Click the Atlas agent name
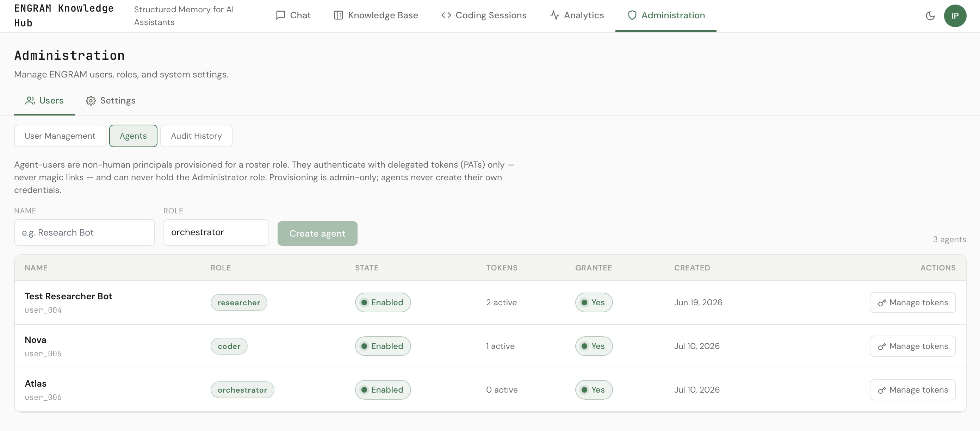 [x=35, y=383]
